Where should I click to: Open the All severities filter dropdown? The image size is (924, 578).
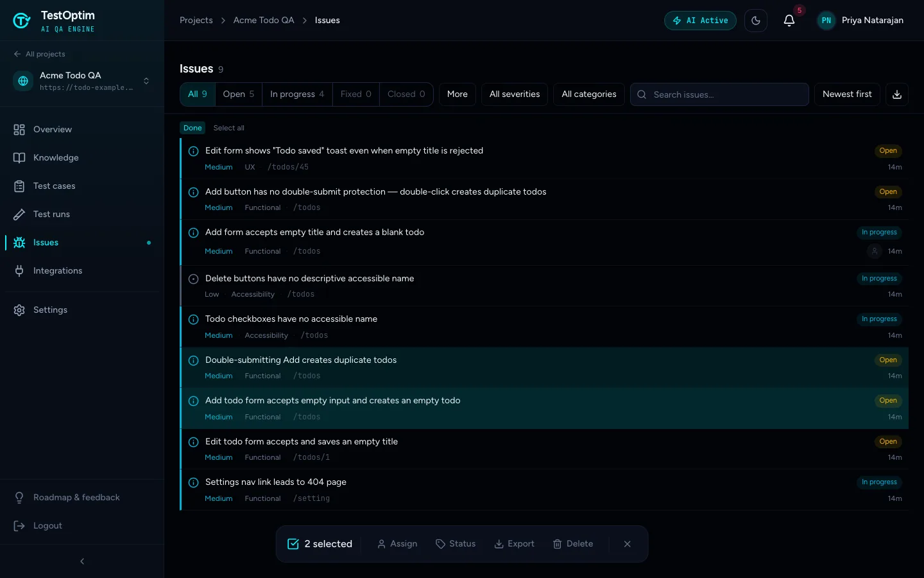515,94
